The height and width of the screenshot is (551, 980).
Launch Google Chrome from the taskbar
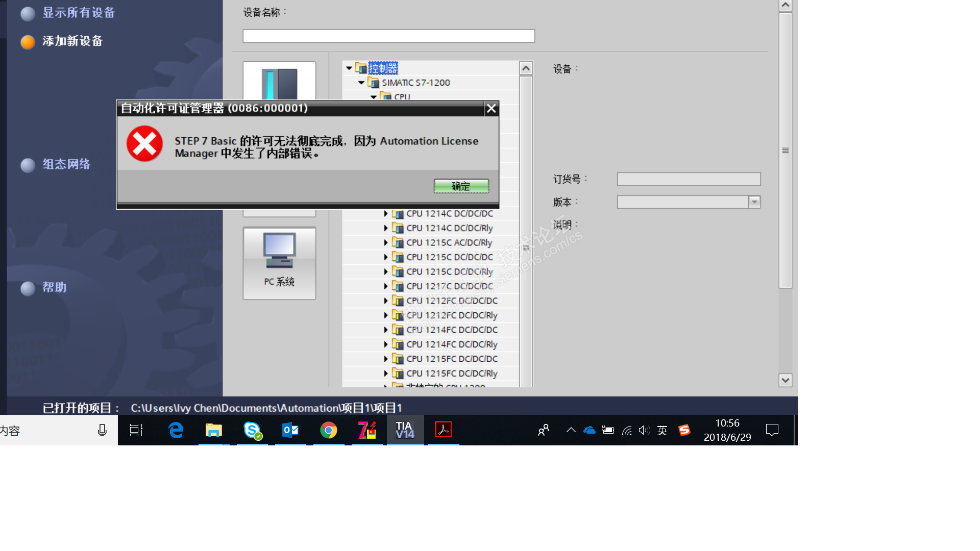[x=328, y=430]
